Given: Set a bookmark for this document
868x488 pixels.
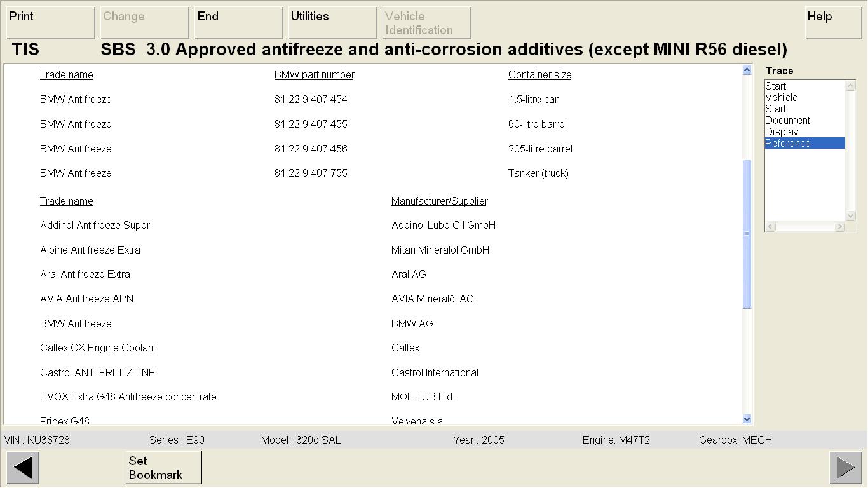Looking at the screenshot, I should coord(163,468).
